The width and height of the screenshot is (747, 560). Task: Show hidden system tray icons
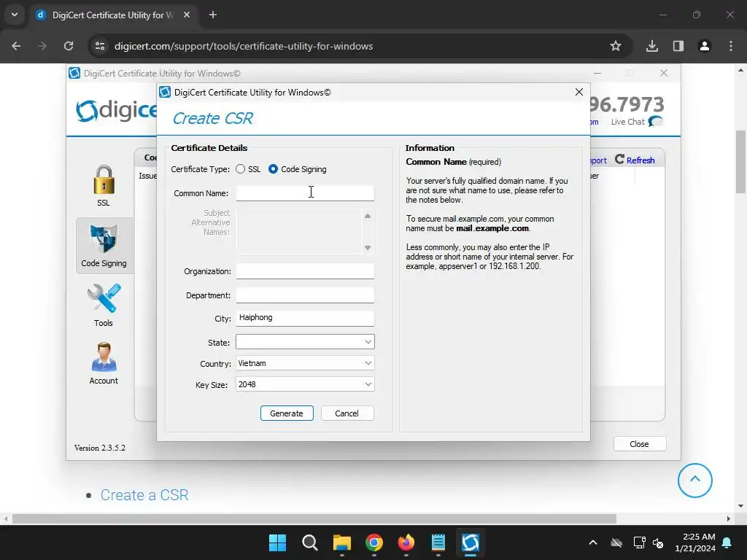tap(592, 542)
